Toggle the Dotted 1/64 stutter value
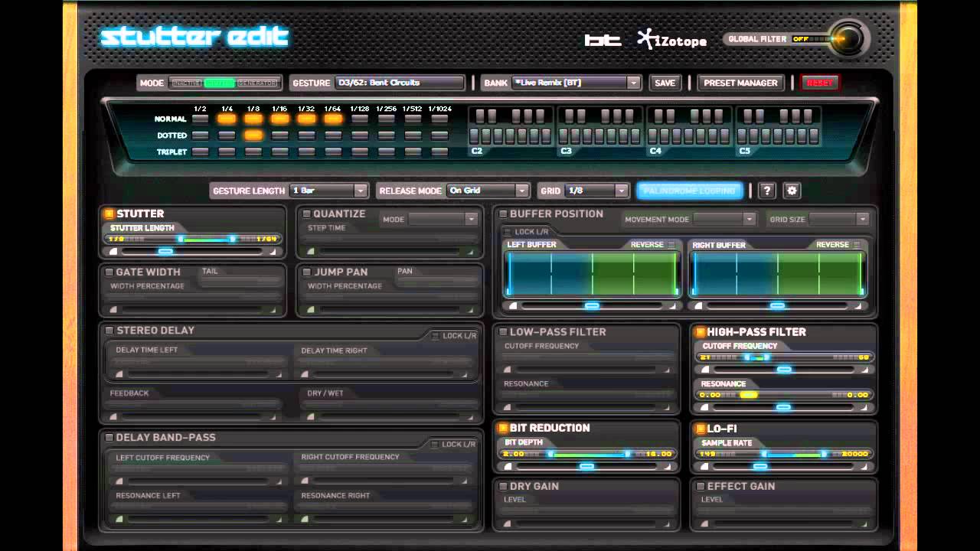 pyautogui.click(x=333, y=135)
